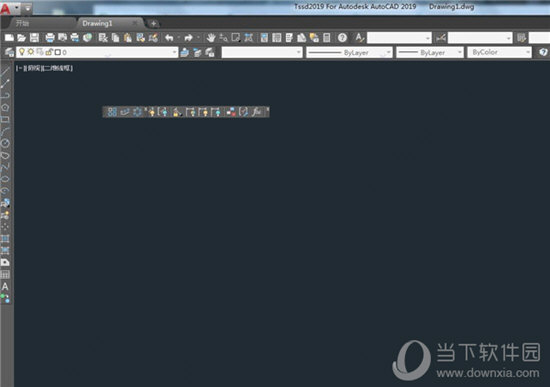Click the Paste clipboard icon
The height and width of the screenshot is (387, 550).
128,38
